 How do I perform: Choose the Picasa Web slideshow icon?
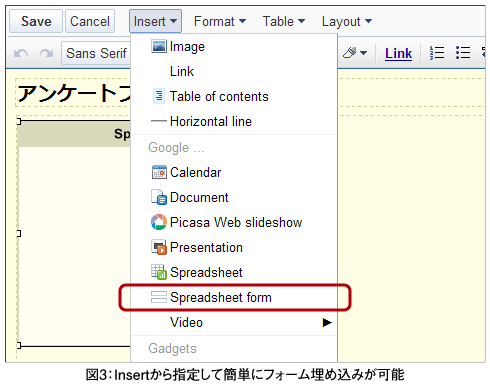point(159,222)
